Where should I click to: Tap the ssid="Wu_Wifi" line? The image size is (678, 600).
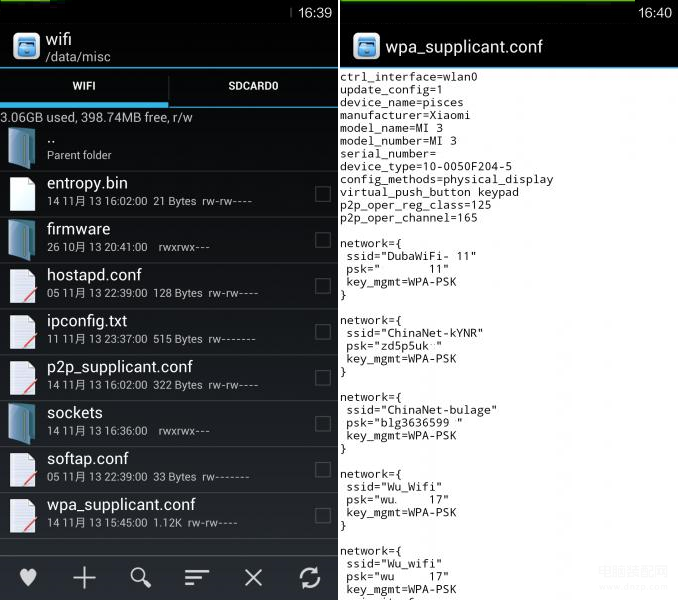click(394, 487)
